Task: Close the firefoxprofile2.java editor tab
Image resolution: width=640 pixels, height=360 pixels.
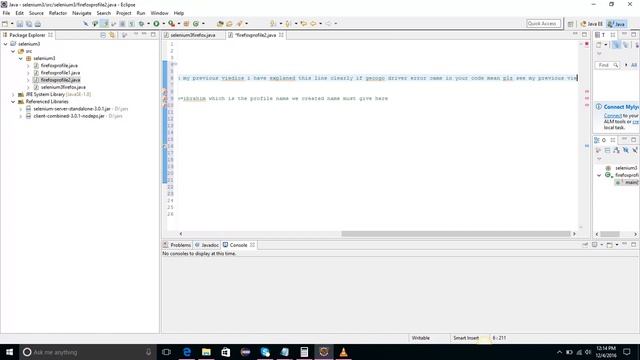Action: [281, 35]
